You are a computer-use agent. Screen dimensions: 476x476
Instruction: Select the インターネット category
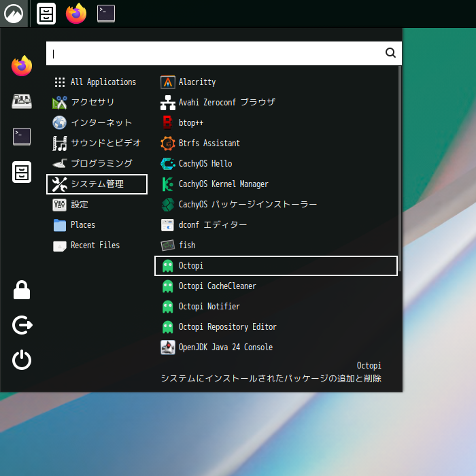click(97, 122)
